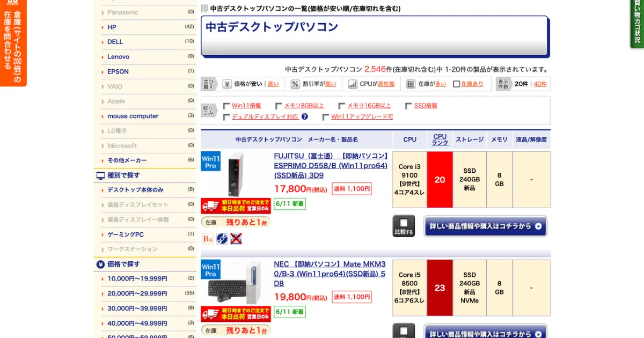Select price range 20,000円〜29,999円
The width and height of the screenshot is (644, 338).
coord(137,293)
